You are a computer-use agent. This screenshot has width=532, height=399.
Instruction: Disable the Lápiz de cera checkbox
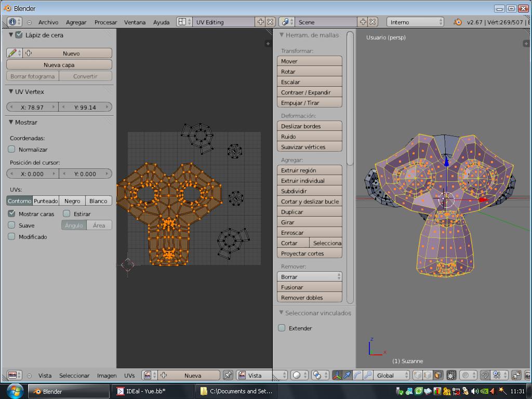click(x=19, y=35)
